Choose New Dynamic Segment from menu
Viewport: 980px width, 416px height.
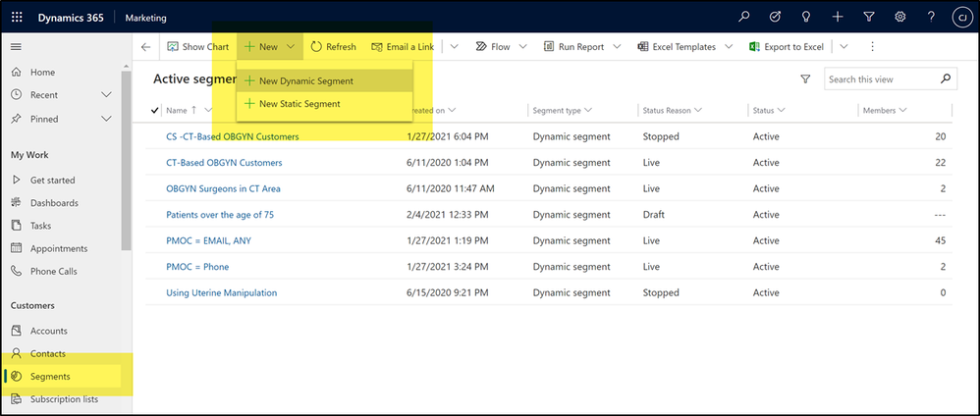click(324, 81)
